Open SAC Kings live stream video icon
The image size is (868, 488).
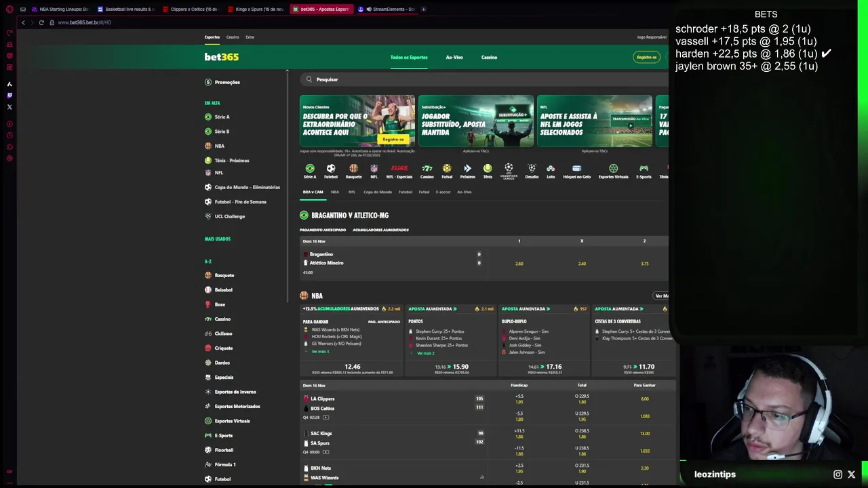point(325,452)
